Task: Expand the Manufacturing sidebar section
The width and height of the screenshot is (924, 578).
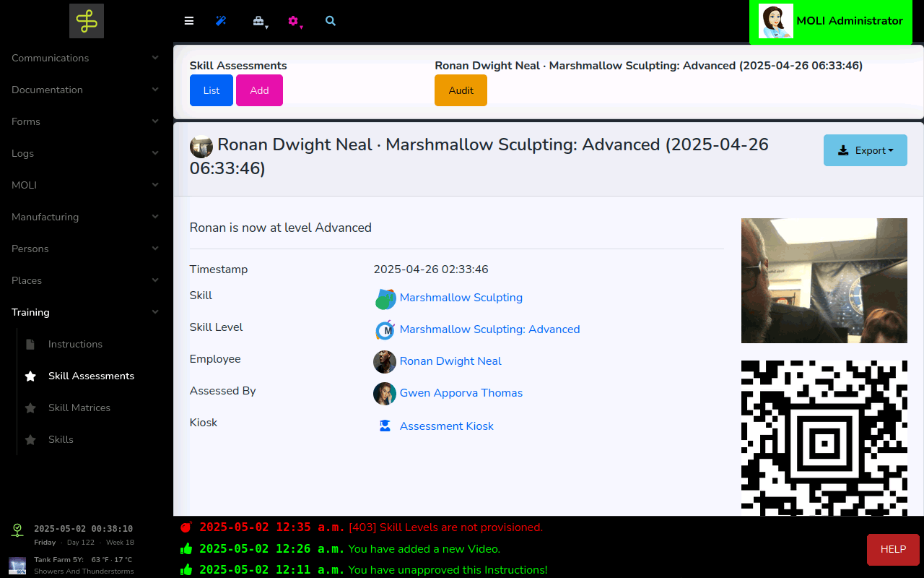Action: coord(86,217)
